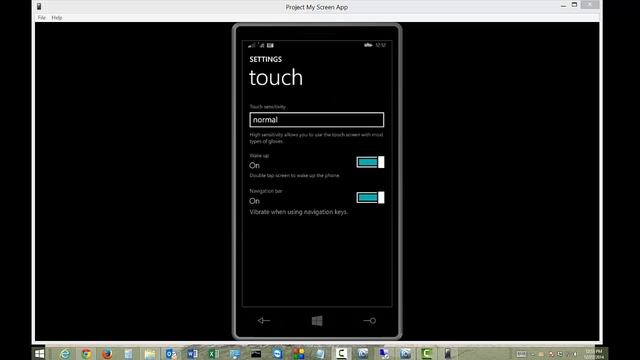
Task: Open the Command Prompt taskbar icon
Action: 256,354
